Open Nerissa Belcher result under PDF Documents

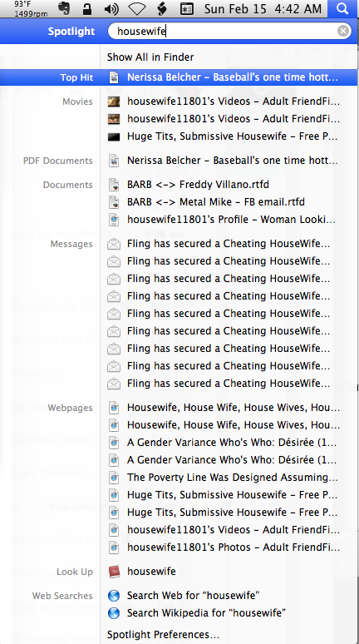pos(232,161)
